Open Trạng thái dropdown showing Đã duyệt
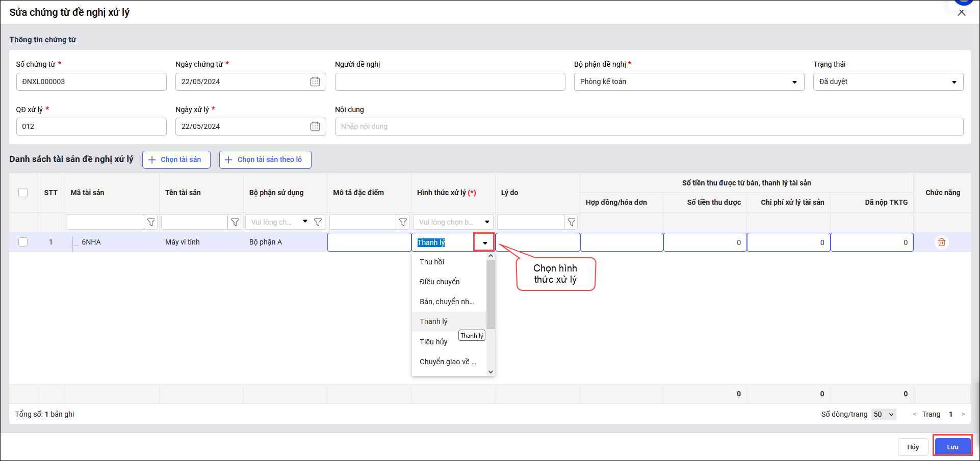Image resolution: width=980 pixels, height=461 pixels. point(954,82)
